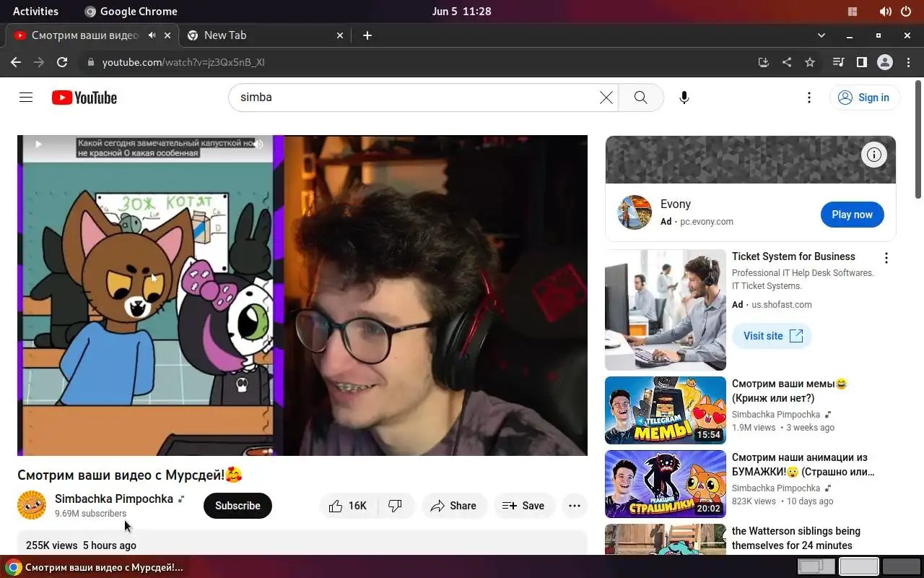Open the clock and calendar Jun 5 11:28

(462, 11)
